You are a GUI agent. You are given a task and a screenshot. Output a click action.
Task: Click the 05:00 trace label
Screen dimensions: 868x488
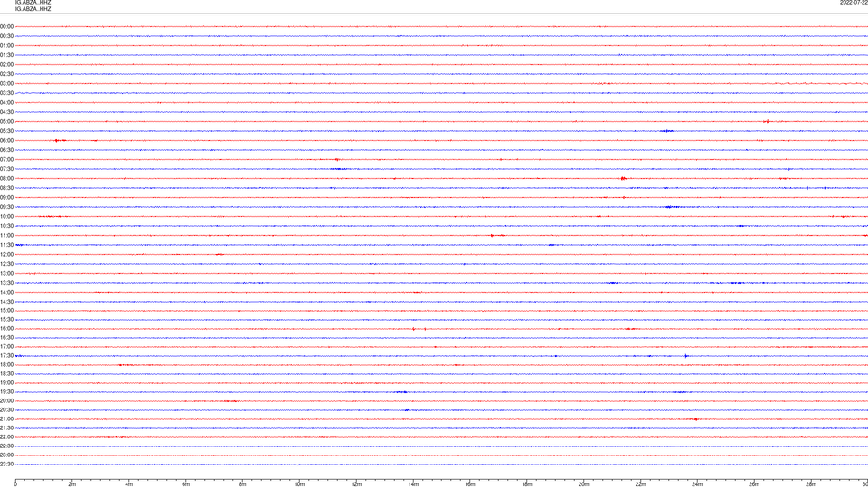pyautogui.click(x=6, y=122)
